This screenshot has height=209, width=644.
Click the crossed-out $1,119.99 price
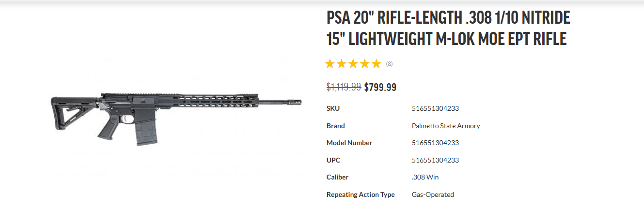coord(344,87)
